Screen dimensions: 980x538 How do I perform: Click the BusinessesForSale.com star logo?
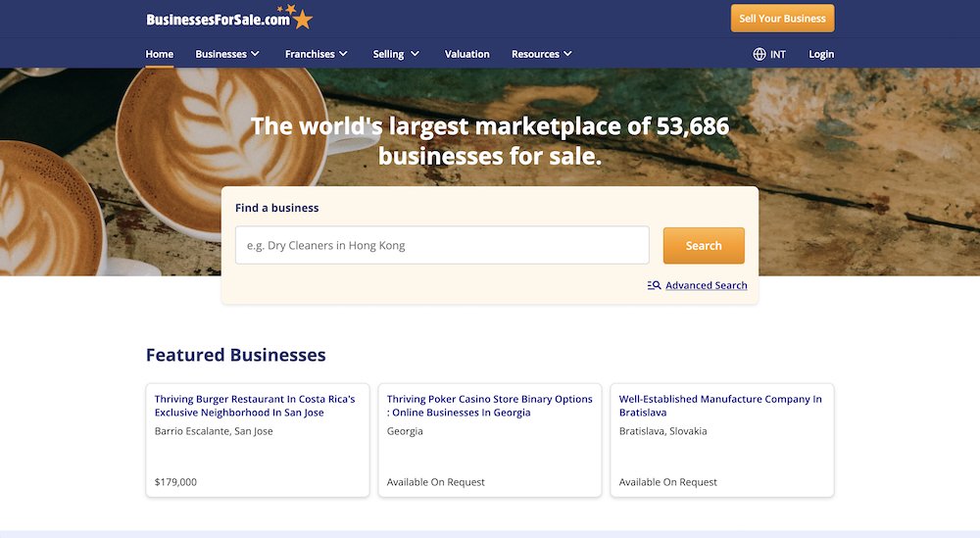coord(228,18)
